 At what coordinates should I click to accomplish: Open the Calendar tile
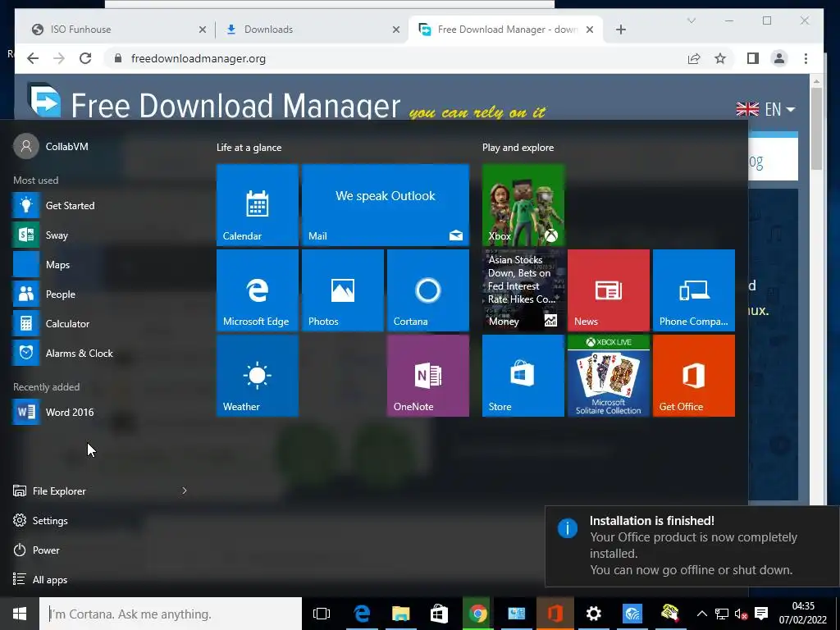(257, 204)
